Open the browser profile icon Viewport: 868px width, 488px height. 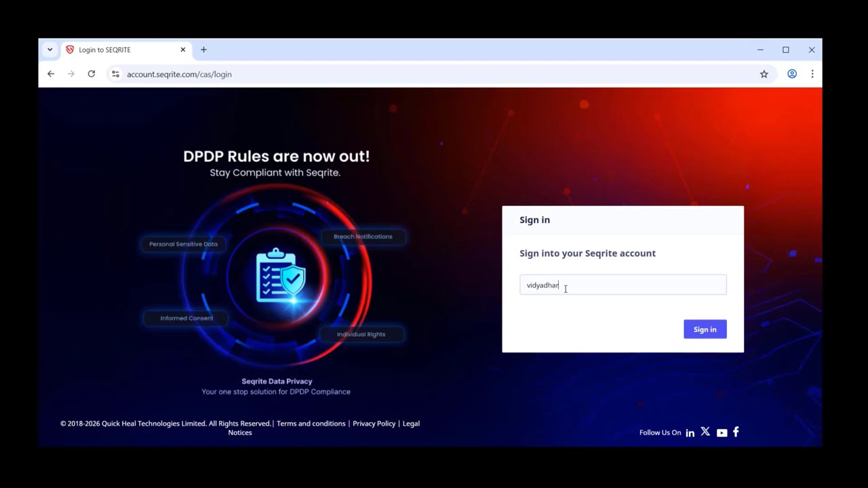coord(792,74)
